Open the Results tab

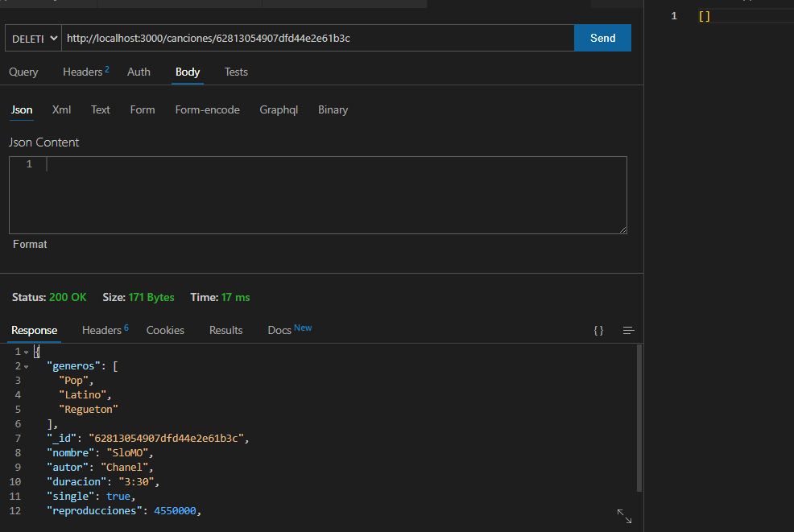coord(225,330)
